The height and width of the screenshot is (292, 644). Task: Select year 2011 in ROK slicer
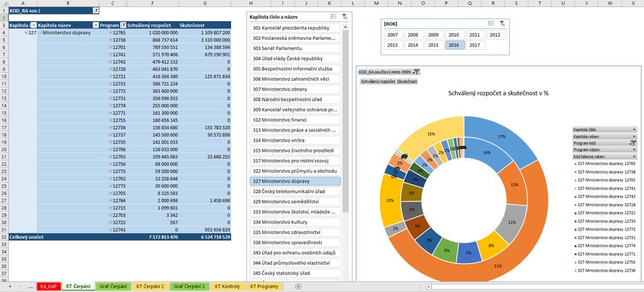pos(475,35)
